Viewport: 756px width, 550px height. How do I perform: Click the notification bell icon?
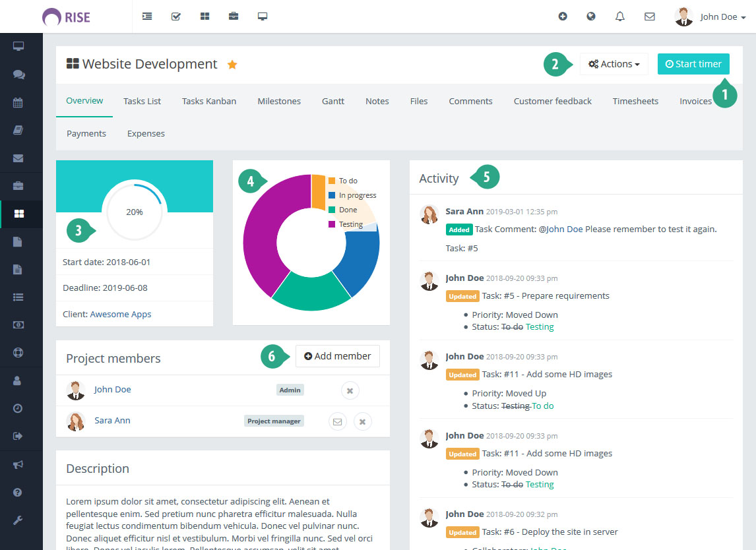coord(619,16)
